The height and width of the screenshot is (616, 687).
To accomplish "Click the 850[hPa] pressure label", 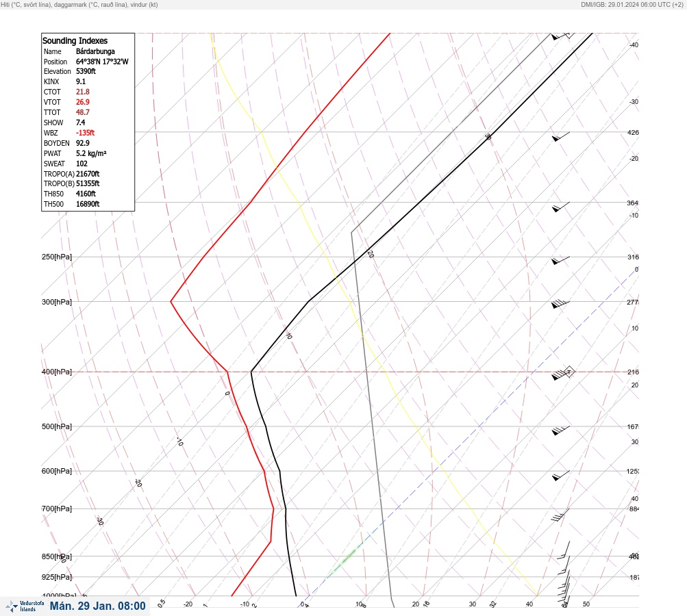I will [57, 557].
